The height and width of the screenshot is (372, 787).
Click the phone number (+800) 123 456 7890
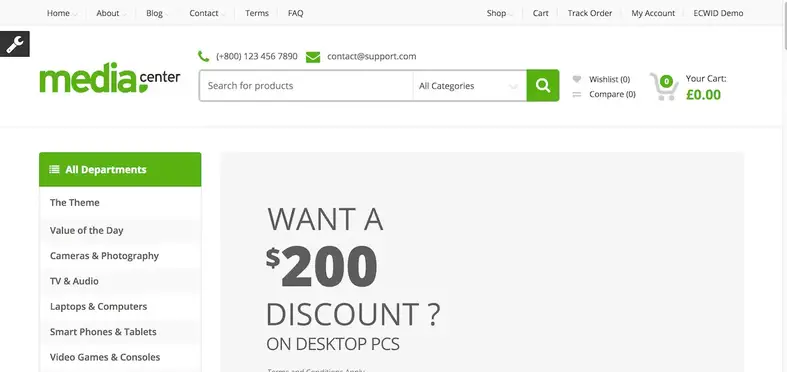[256, 56]
